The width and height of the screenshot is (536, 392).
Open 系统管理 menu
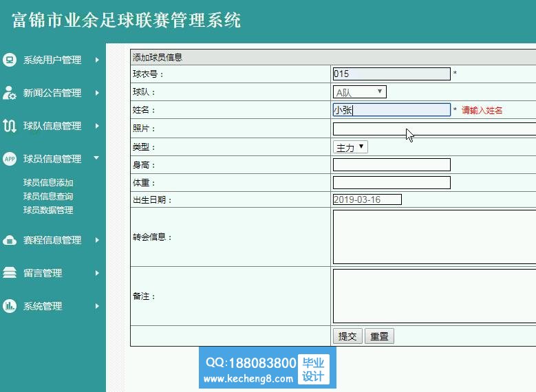coord(43,306)
